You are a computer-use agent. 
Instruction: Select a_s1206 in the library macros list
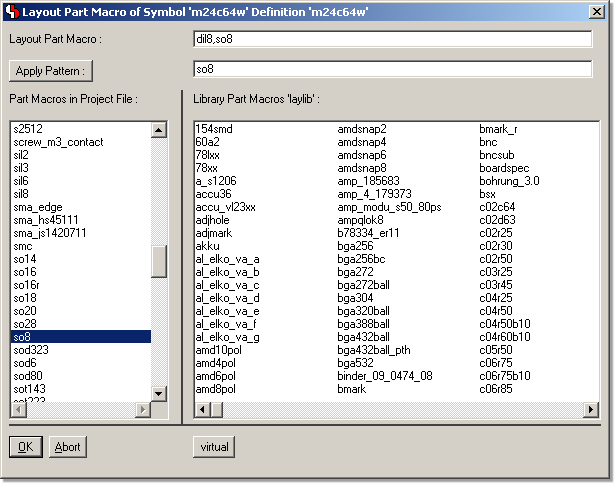pyautogui.click(x=216, y=181)
